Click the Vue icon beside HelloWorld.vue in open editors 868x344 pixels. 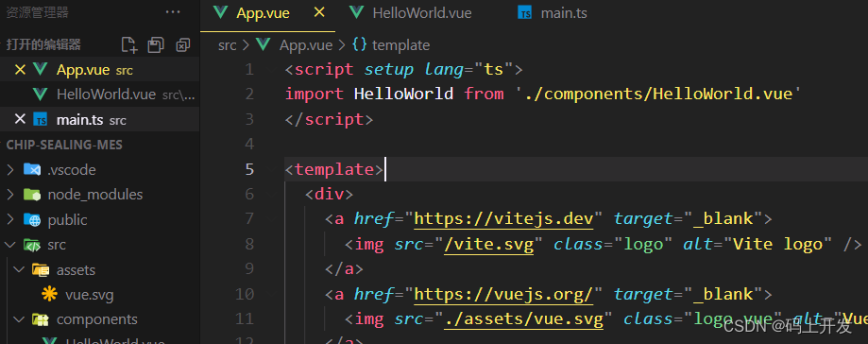(x=40, y=95)
